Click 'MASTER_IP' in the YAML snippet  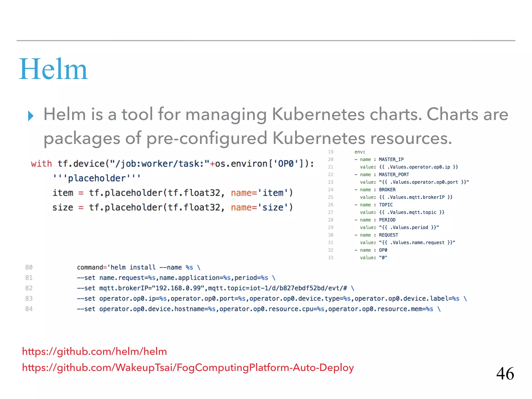pos(391,159)
